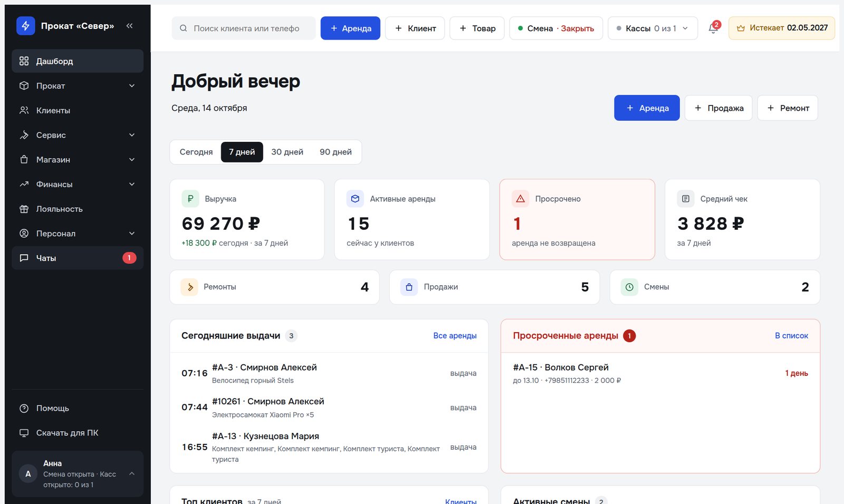Click the Выручка ruble icon
The height and width of the screenshot is (504, 844).
(x=190, y=199)
